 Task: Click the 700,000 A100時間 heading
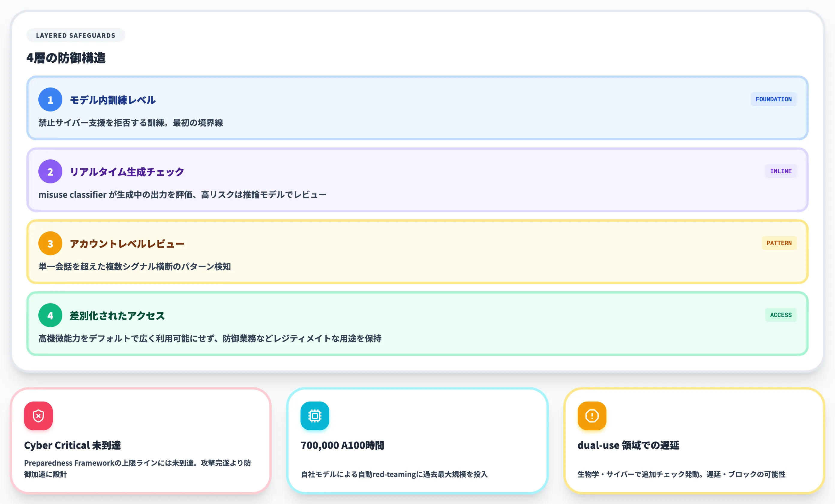342,445
